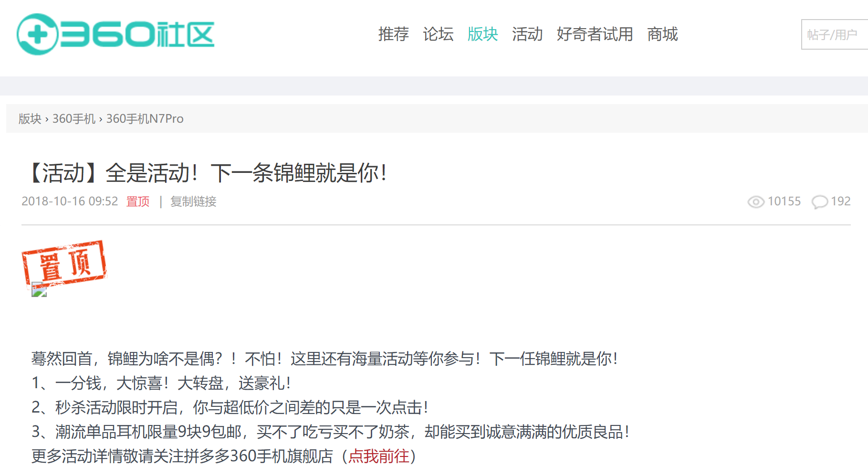
Task: Open the 活动 navigation item
Action: pos(527,34)
